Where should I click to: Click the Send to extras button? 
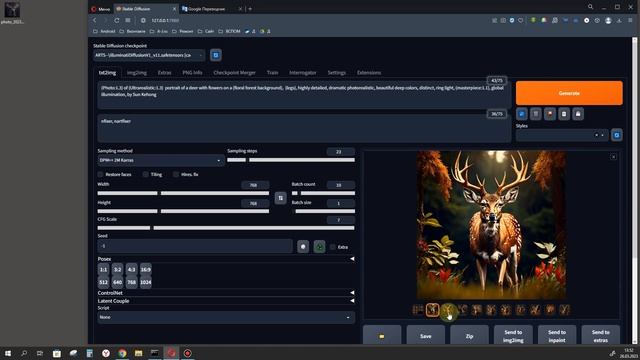[x=600, y=336]
